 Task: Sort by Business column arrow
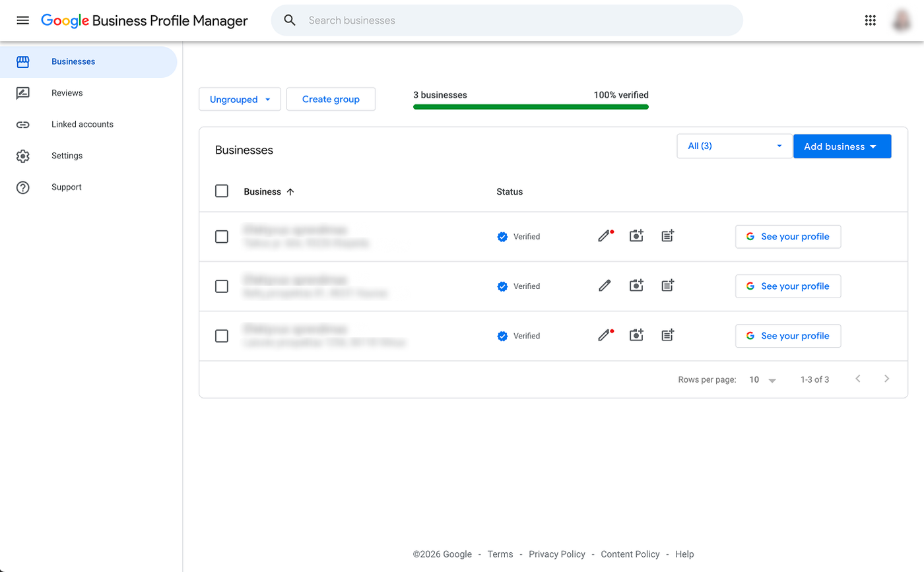(290, 192)
